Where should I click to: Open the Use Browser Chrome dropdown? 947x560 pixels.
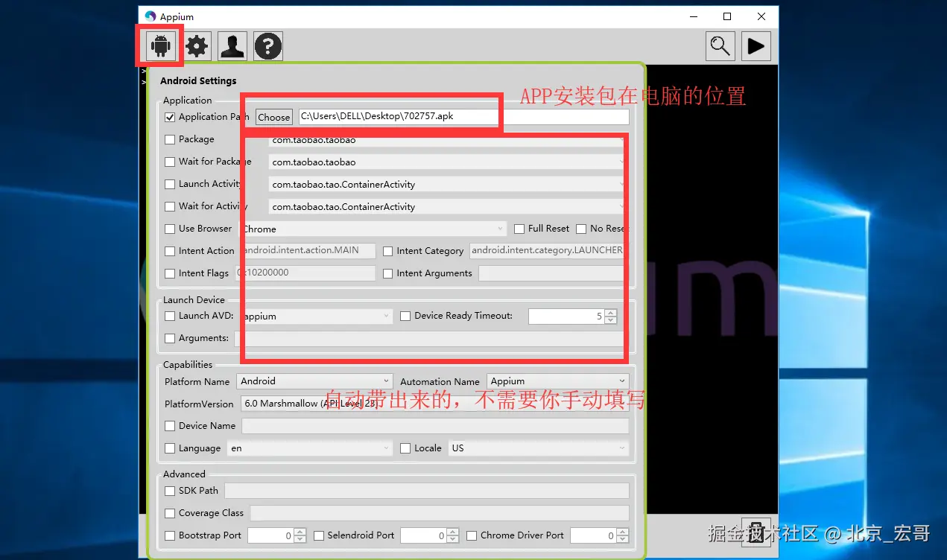coord(373,229)
